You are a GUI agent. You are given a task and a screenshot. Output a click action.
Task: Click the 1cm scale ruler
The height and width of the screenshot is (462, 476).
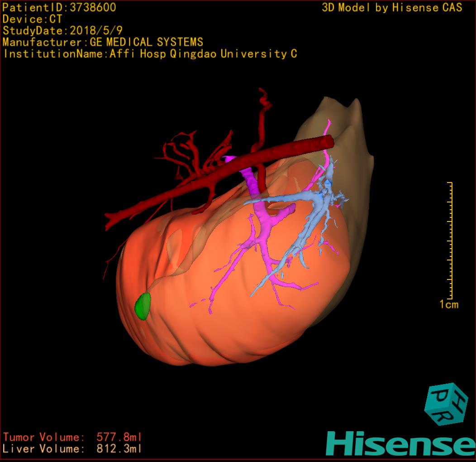[x=450, y=241]
